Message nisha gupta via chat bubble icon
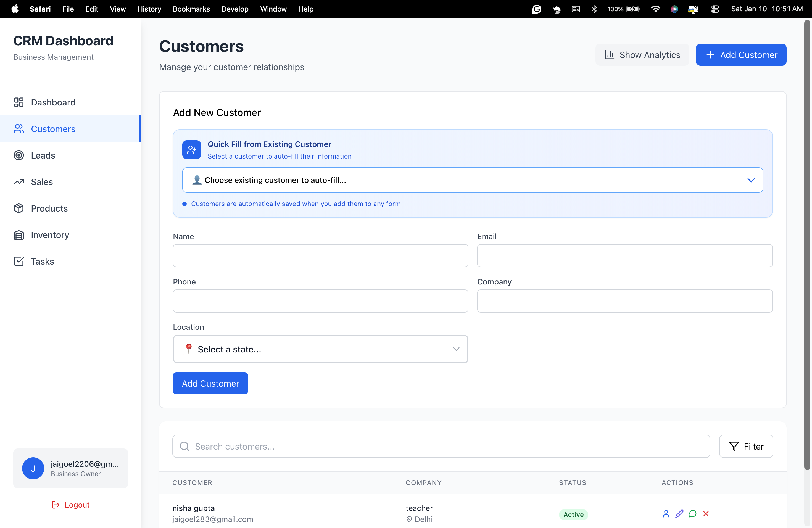This screenshot has height=528, width=812. [x=693, y=513]
